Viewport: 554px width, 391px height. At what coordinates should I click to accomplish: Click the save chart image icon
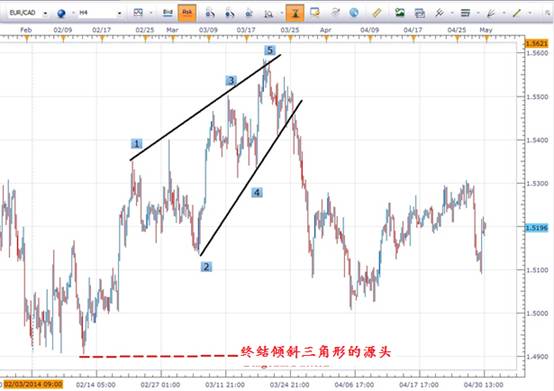pos(400,13)
